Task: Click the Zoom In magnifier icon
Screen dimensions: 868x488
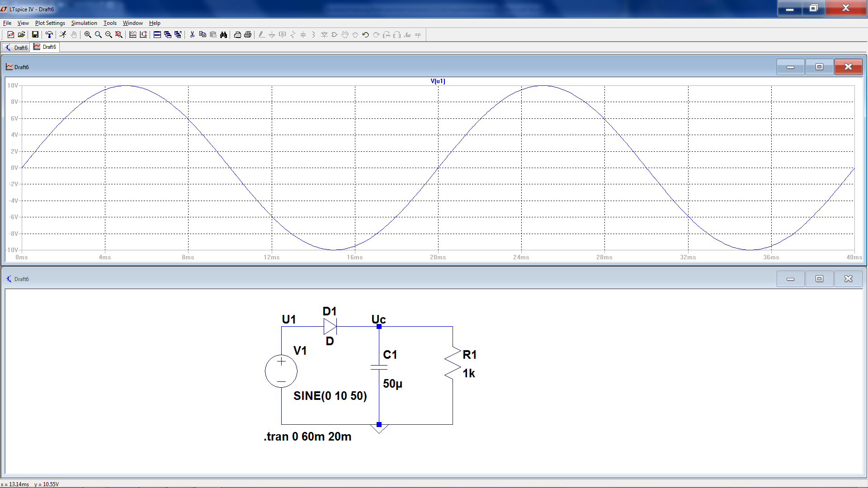Action: [x=88, y=35]
